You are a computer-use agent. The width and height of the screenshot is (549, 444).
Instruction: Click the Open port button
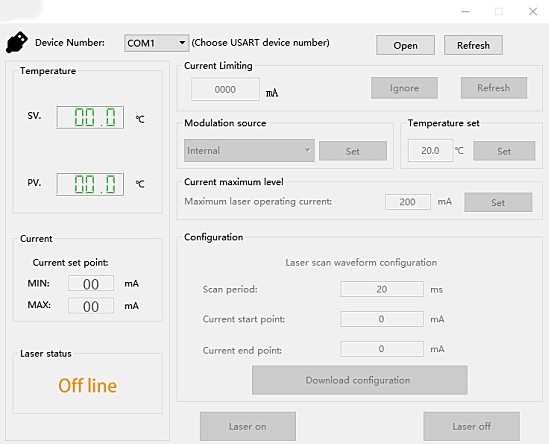point(405,45)
